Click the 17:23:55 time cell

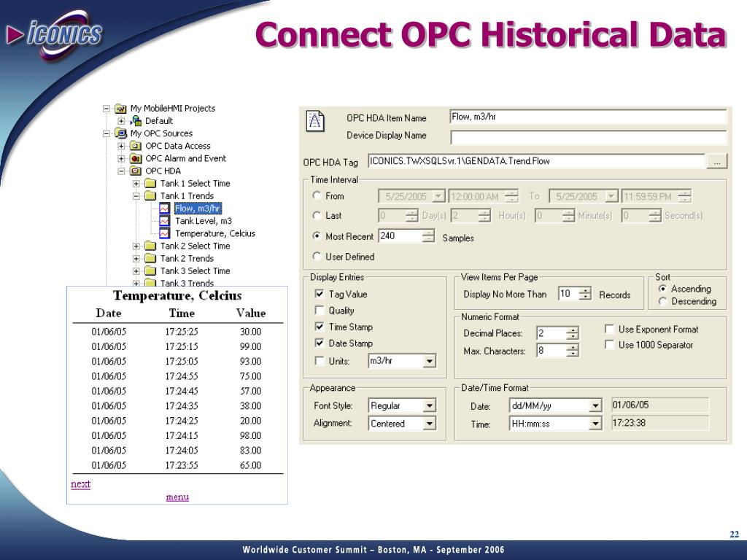[x=182, y=465]
